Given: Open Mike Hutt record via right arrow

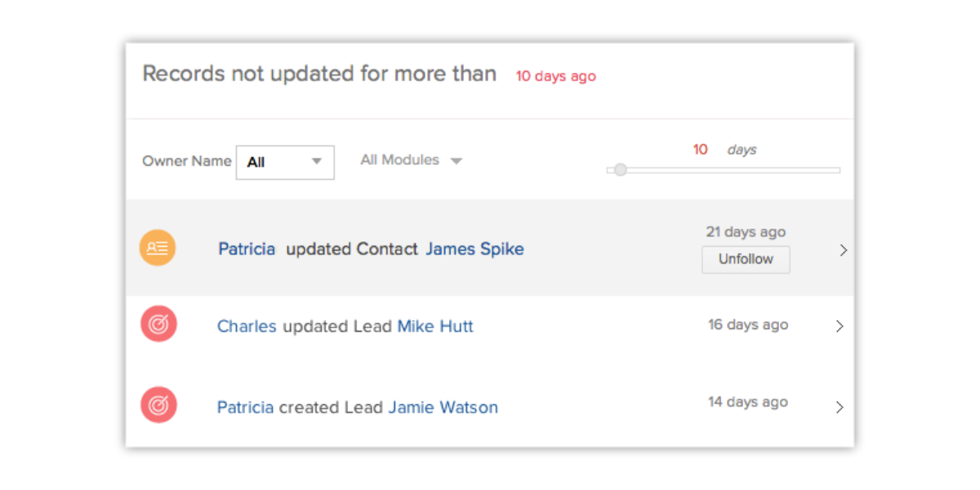Looking at the screenshot, I should [840, 326].
